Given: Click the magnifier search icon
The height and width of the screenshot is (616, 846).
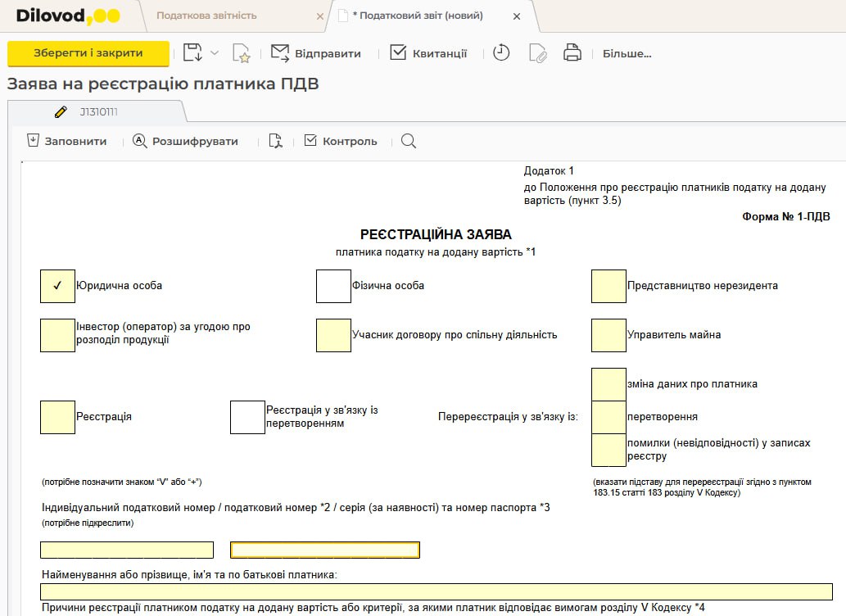Looking at the screenshot, I should coord(409,141).
